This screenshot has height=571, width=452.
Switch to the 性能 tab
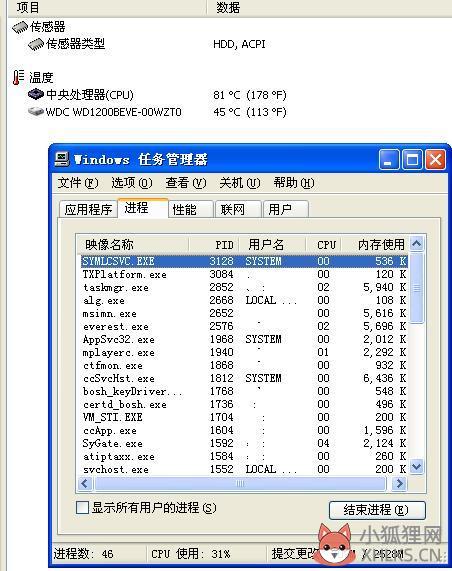click(x=190, y=209)
